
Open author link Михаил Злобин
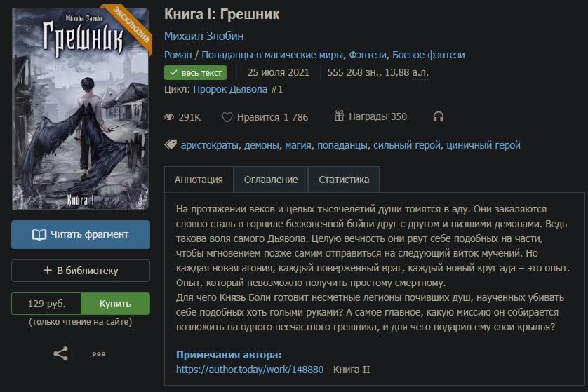click(204, 36)
